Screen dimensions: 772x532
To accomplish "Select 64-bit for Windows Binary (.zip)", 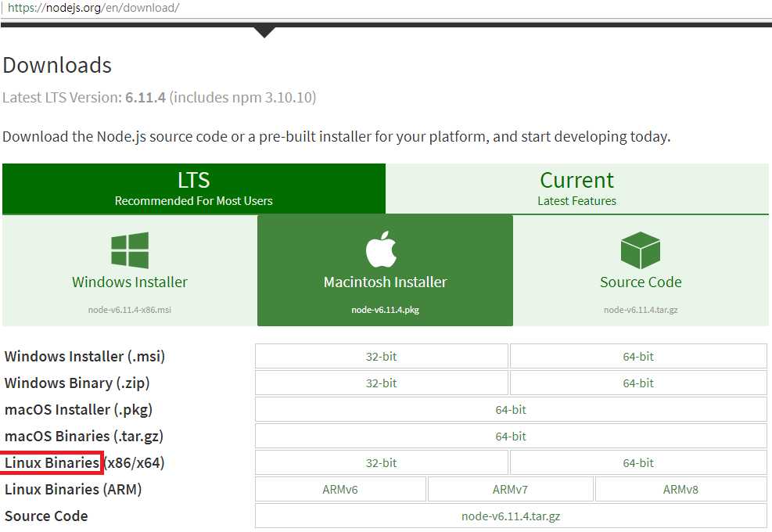I will click(x=638, y=383).
